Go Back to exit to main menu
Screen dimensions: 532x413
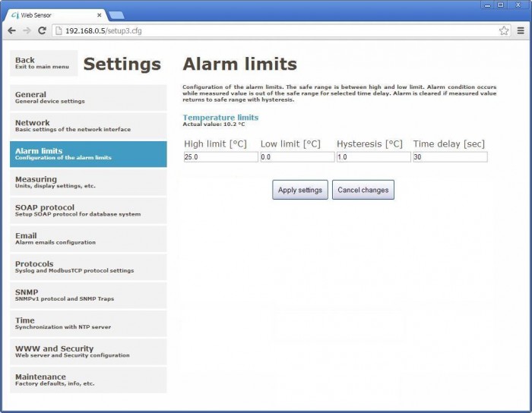click(43, 63)
